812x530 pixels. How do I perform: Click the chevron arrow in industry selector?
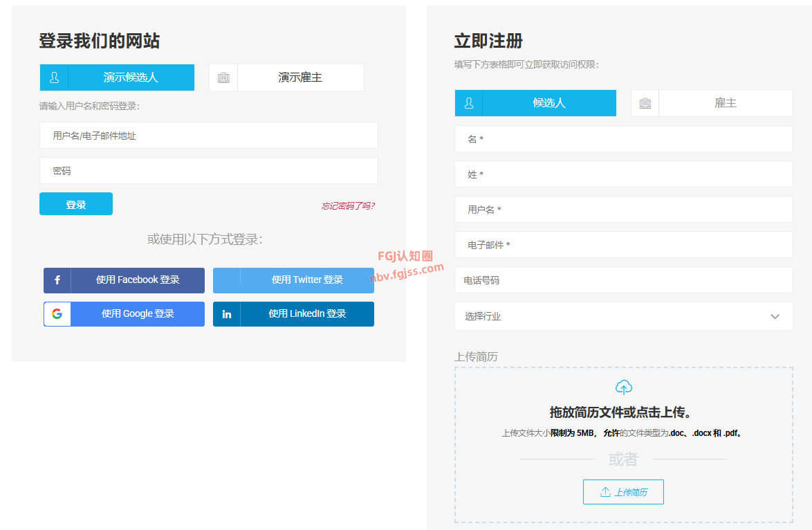click(775, 316)
